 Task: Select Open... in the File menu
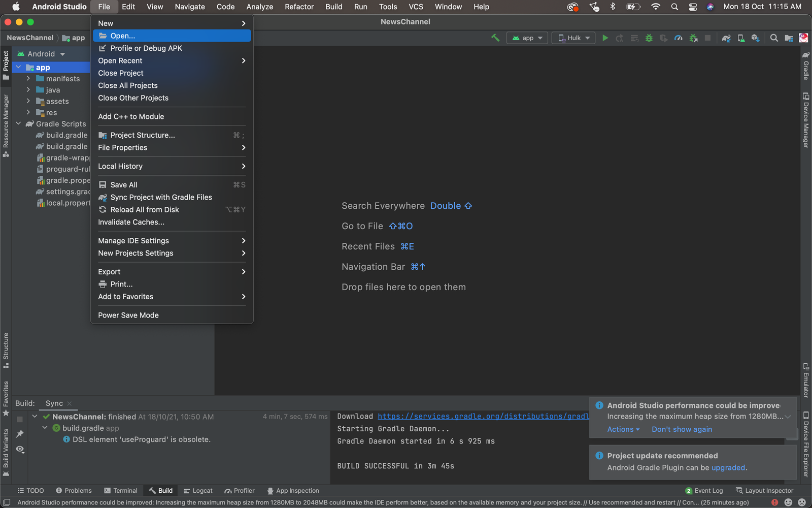pos(172,36)
